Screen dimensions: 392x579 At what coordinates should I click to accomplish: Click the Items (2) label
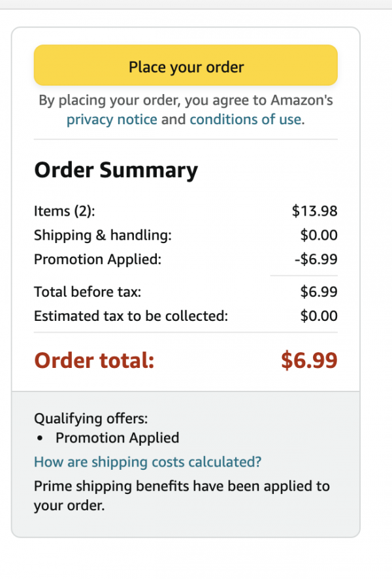(65, 211)
